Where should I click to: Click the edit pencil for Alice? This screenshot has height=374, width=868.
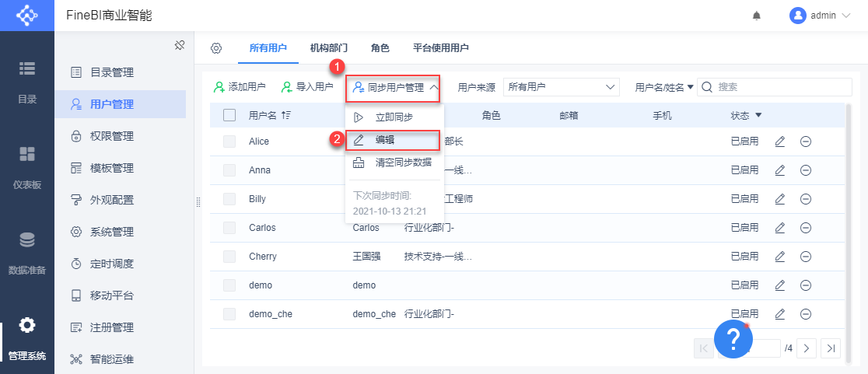click(x=780, y=142)
